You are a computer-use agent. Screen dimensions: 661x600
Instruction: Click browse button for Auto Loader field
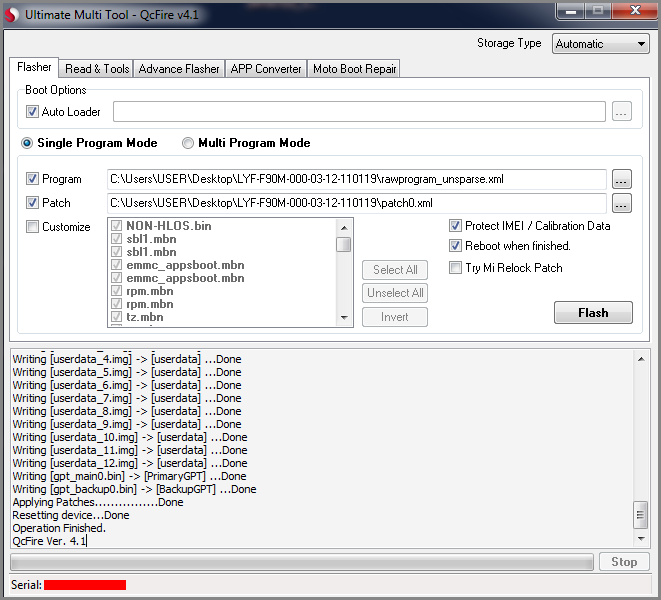click(621, 112)
